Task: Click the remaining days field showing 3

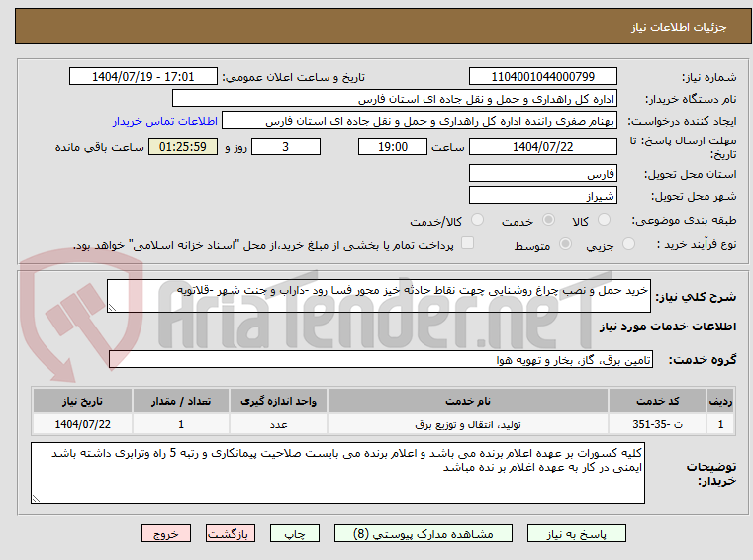Action: point(286,147)
